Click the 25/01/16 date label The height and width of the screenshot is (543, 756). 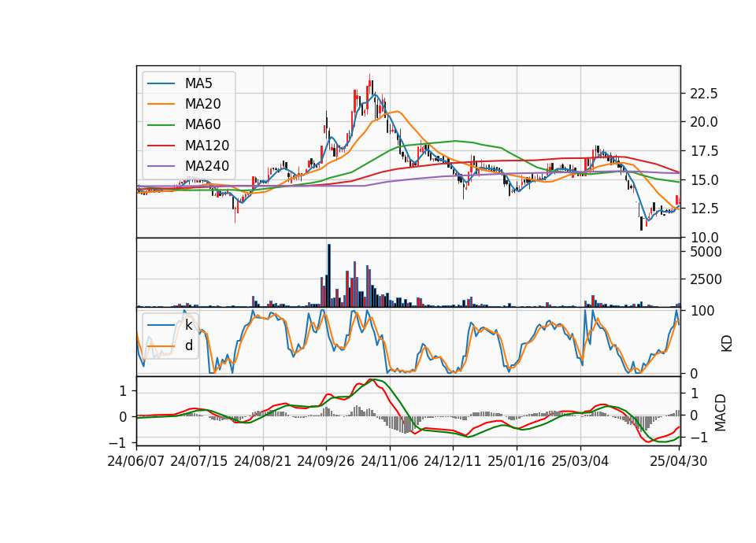[517, 461]
